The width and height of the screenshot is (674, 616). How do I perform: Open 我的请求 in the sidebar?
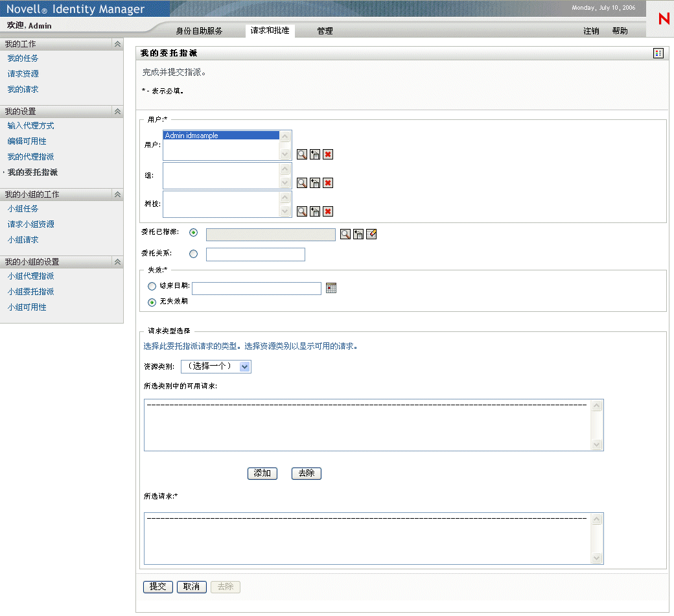23,89
